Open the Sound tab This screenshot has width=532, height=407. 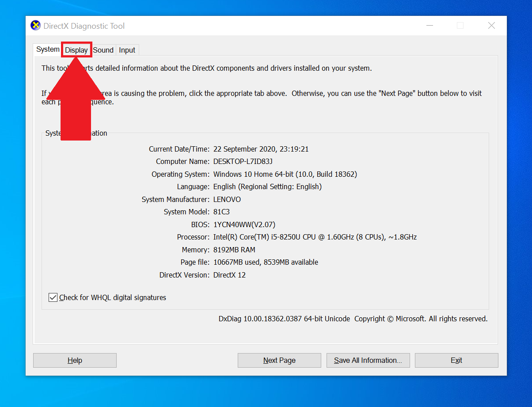pos(103,50)
